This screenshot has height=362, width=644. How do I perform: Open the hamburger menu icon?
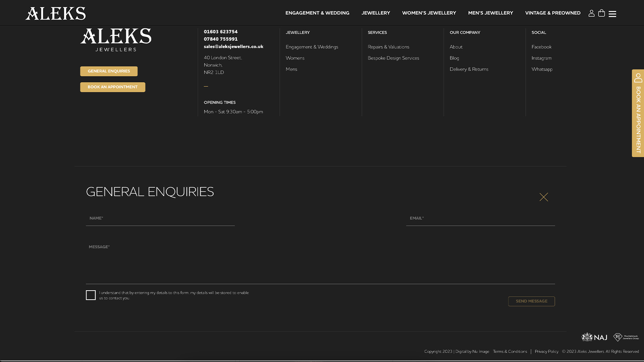click(612, 14)
